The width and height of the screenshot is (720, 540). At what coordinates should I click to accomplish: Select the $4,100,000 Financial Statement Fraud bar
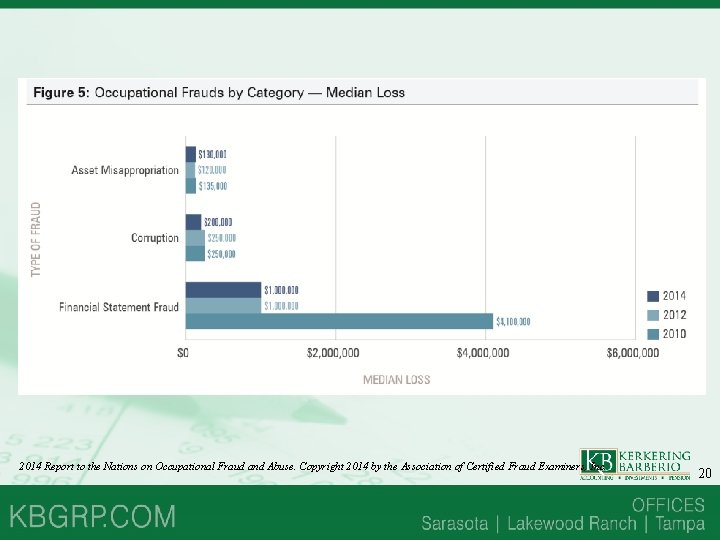tap(339, 321)
